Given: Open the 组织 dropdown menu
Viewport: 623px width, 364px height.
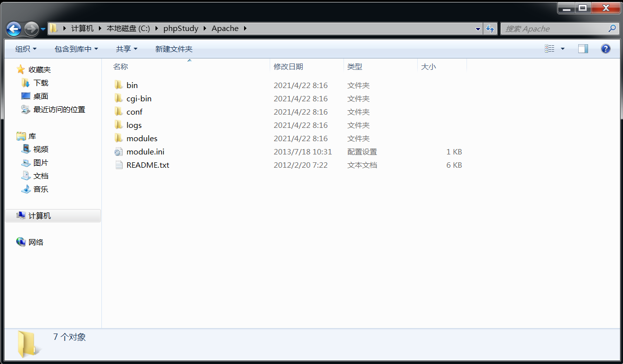Looking at the screenshot, I should click(x=26, y=49).
